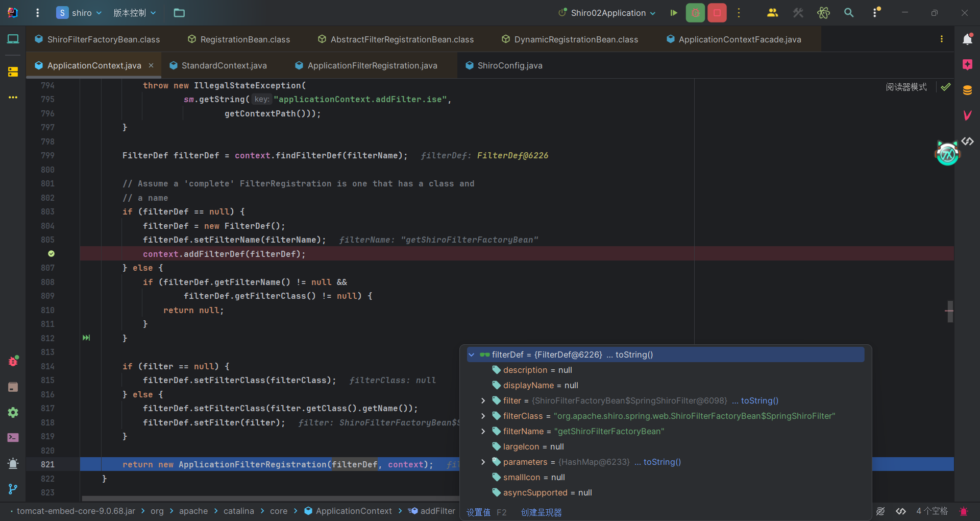980x521 pixels.
Task: Open the shiro project dropdown
Action: [79, 13]
